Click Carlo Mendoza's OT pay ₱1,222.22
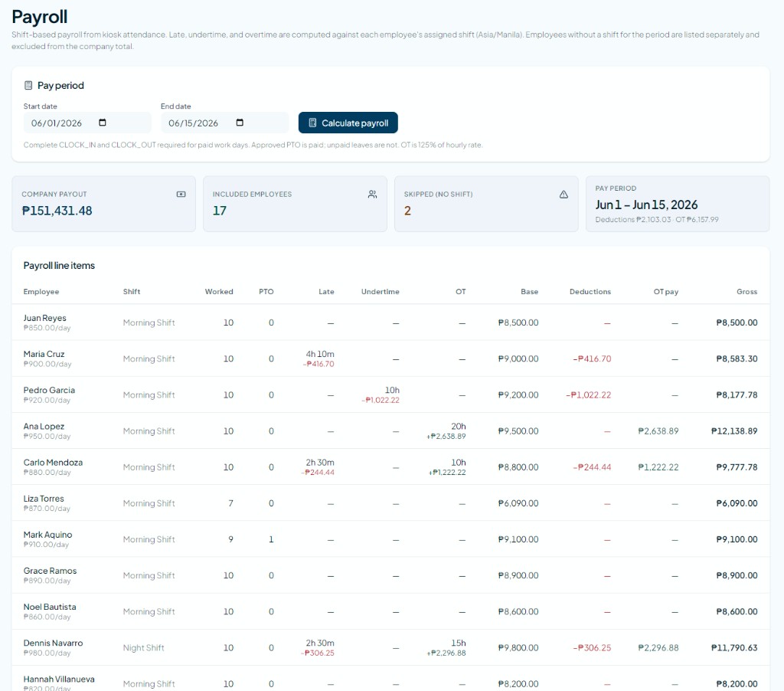This screenshot has width=784, height=691. click(658, 467)
